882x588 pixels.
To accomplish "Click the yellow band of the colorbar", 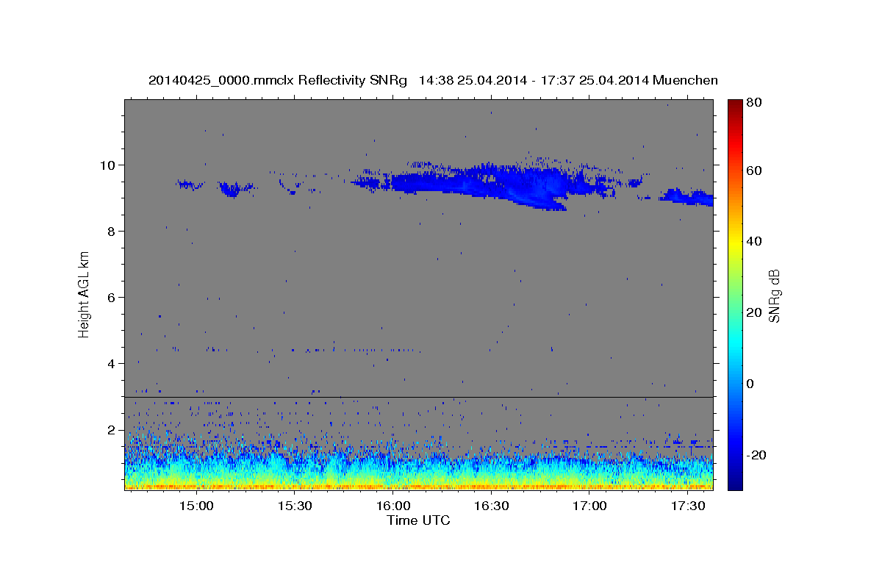I will 734,241.
